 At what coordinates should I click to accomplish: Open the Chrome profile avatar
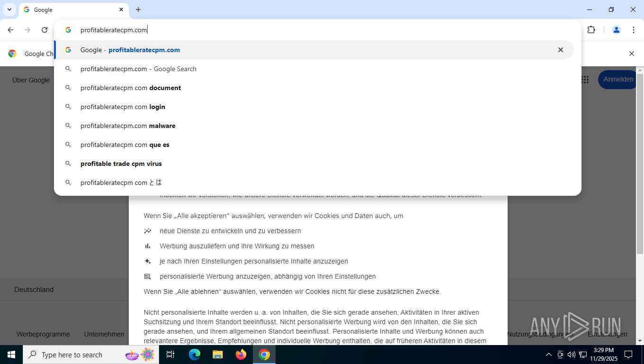[617, 30]
